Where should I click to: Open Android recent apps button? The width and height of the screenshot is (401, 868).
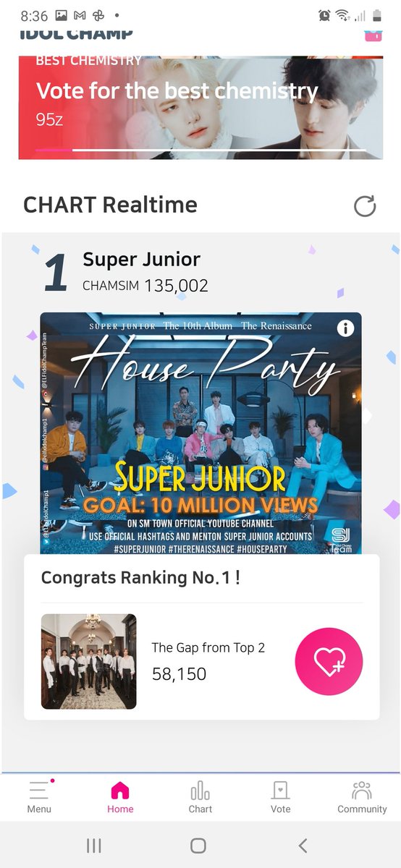point(94,845)
